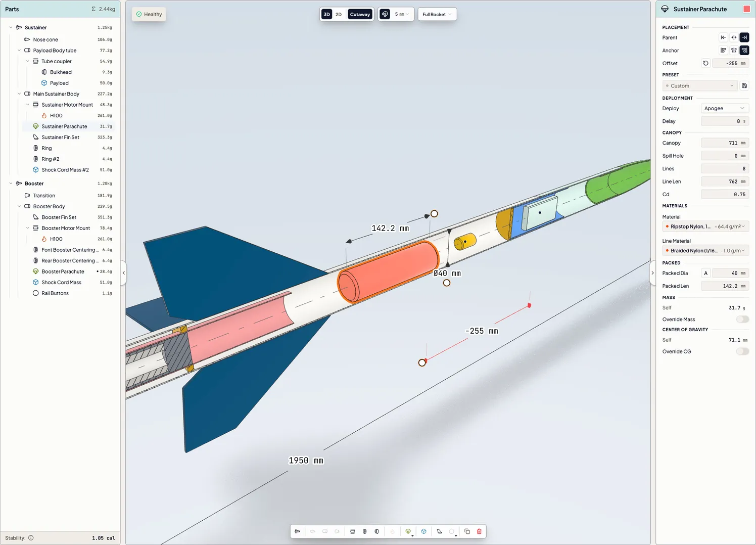The width and height of the screenshot is (756, 545).
Task: Add a centering ring from bottom toolbar
Action: (x=365, y=531)
